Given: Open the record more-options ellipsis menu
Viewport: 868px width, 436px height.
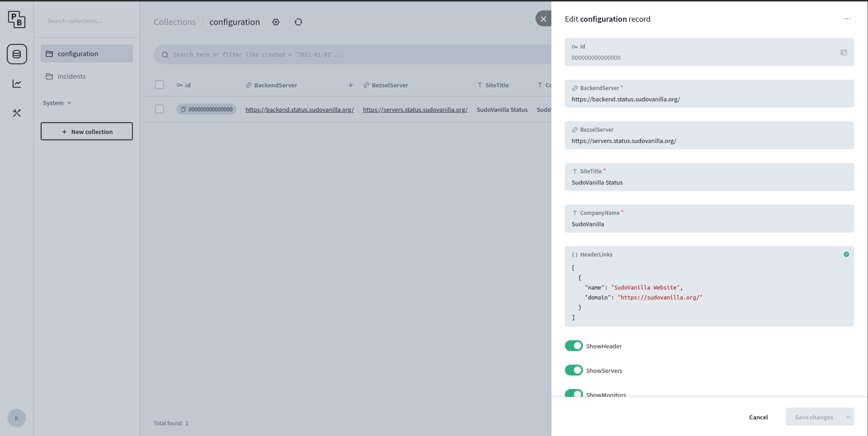Looking at the screenshot, I should pos(847,19).
